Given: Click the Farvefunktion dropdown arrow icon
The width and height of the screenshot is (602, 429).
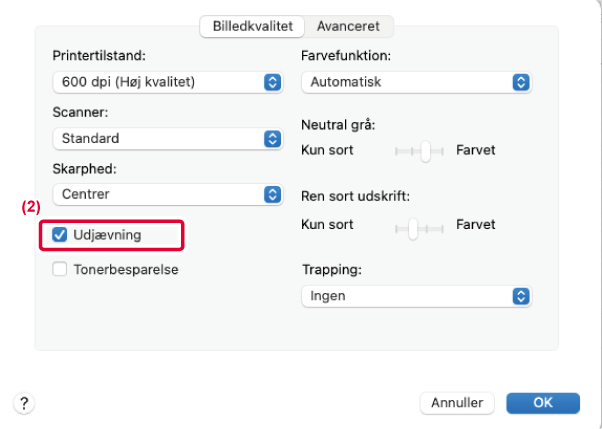Looking at the screenshot, I should [519, 82].
